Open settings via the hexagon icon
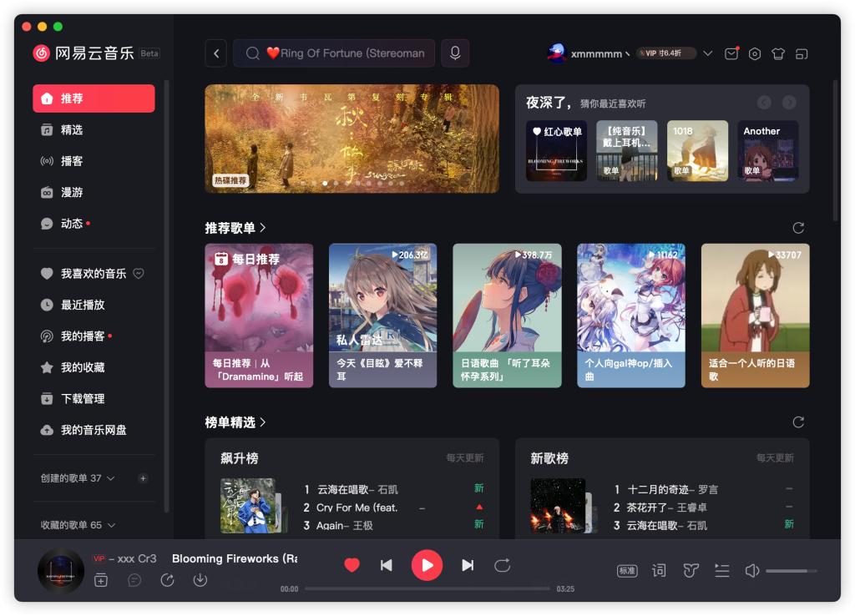The height and width of the screenshot is (616, 855). tap(755, 53)
